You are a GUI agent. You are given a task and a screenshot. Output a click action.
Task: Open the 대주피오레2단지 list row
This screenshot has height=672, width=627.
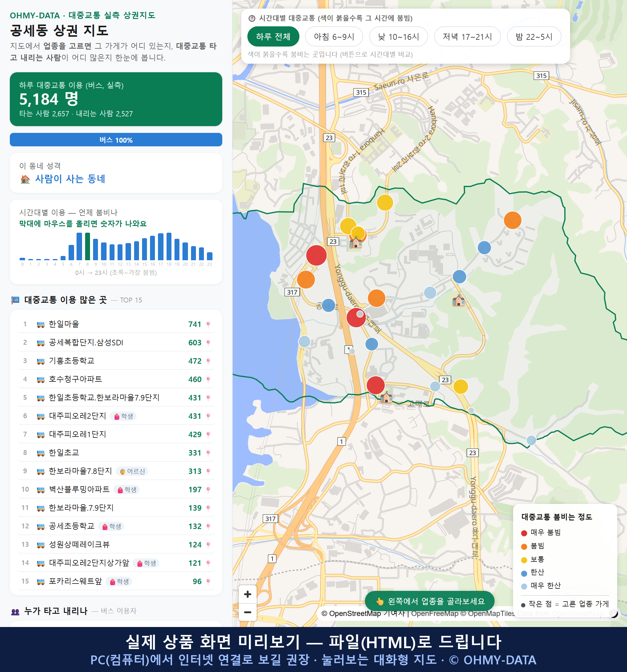(116, 416)
